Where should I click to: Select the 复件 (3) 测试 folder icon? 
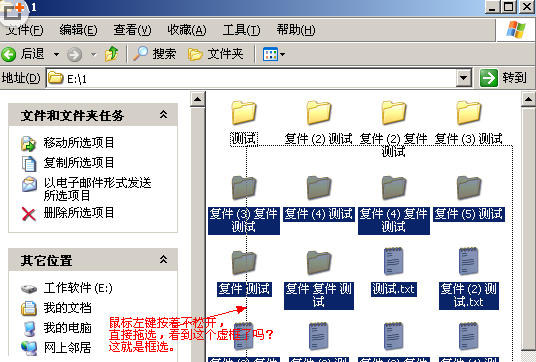point(469,112)
